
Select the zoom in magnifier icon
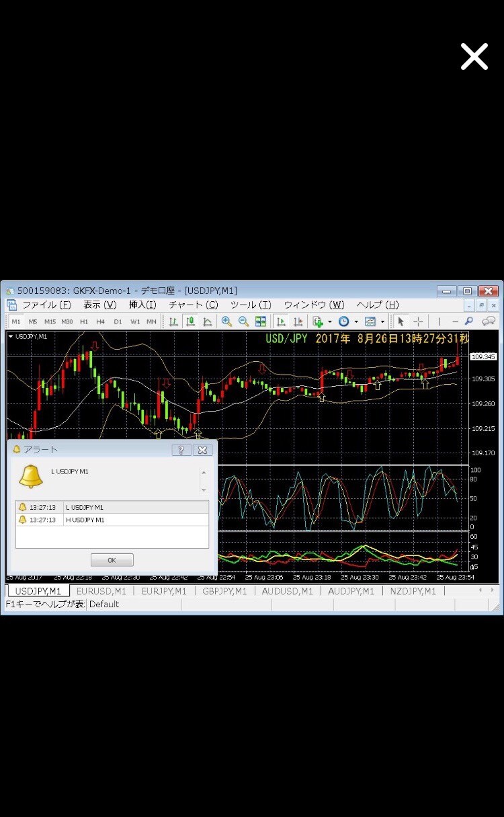tap(226, 321)
